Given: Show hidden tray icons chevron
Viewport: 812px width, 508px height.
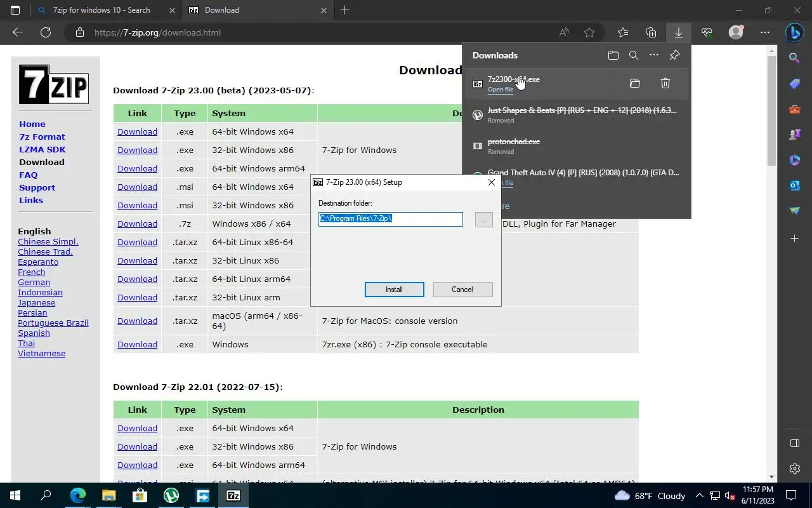Looking at the screenshot, I should pos(700,495).
